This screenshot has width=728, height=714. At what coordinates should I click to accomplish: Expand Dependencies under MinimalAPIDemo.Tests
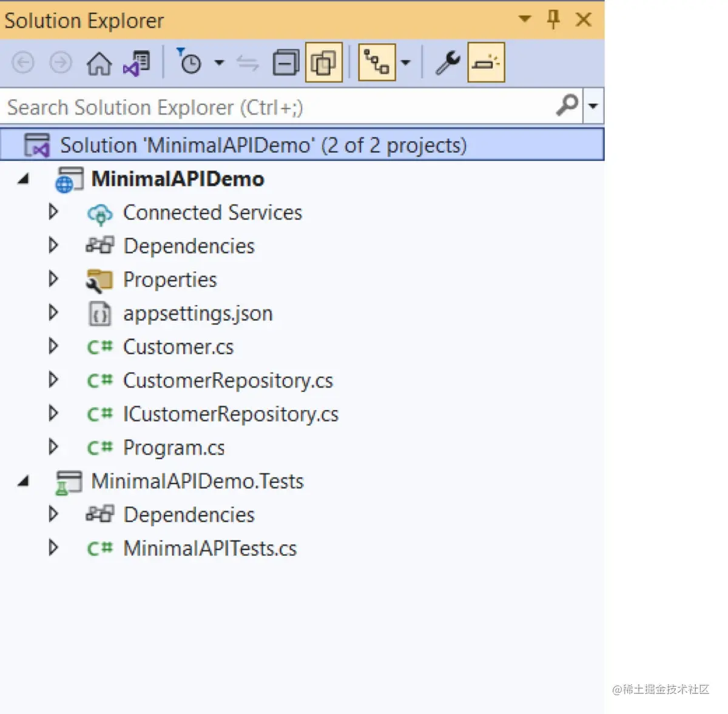[x=53, y=514]
